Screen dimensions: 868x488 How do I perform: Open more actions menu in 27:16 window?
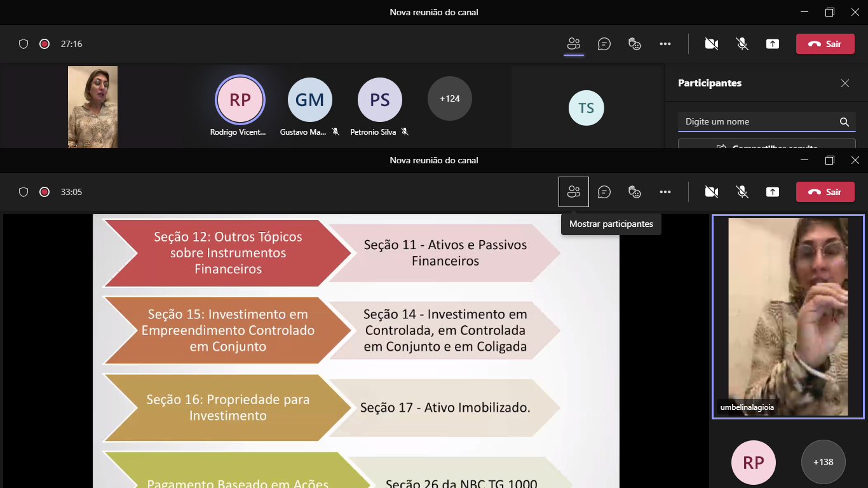coord(665,44)
